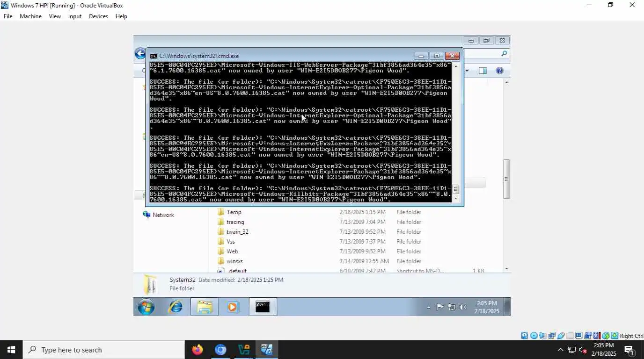
Task: Show hidden icons arrow in guest tray
Action: [429, 308]
